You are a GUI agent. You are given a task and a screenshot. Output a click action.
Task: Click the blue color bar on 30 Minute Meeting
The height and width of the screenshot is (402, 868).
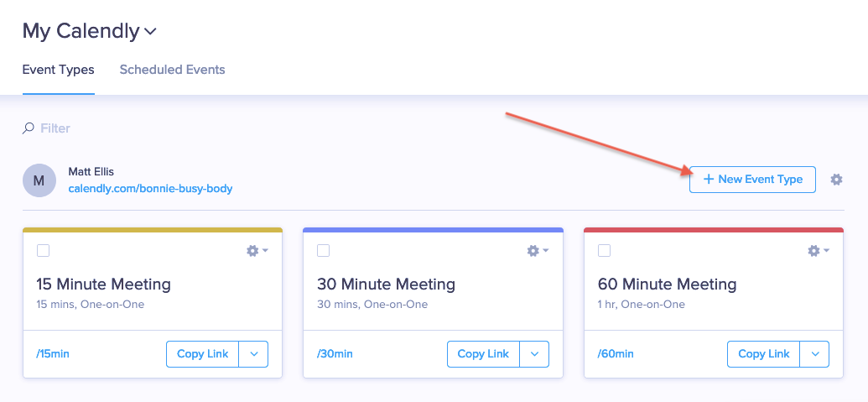click(433, 230)
